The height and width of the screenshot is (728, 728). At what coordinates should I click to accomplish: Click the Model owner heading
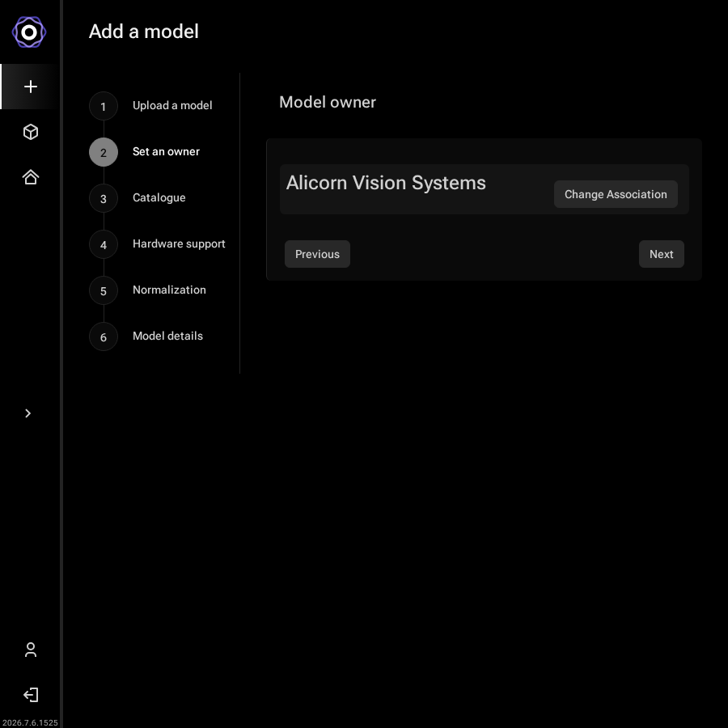click(328, 102)
